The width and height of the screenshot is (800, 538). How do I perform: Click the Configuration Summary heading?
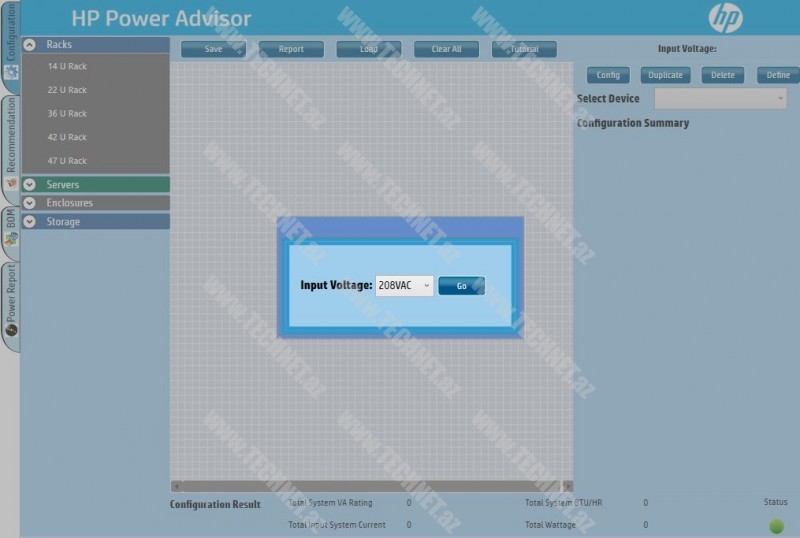(633, 123)
